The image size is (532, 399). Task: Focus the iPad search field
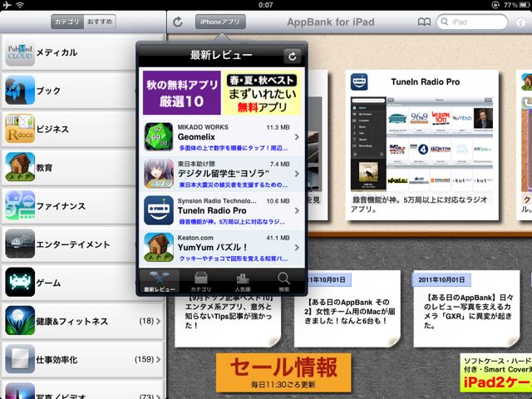pos(471,22)
